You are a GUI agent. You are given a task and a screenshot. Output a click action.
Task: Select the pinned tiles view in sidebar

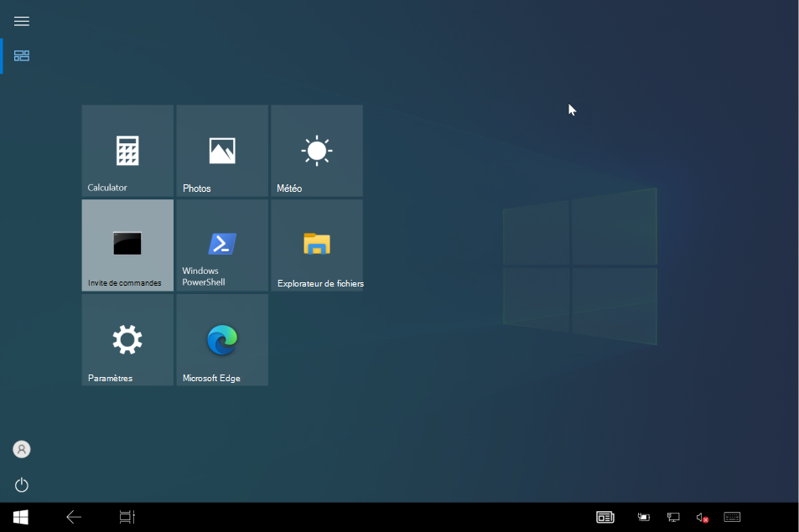[x=21, y=55]
